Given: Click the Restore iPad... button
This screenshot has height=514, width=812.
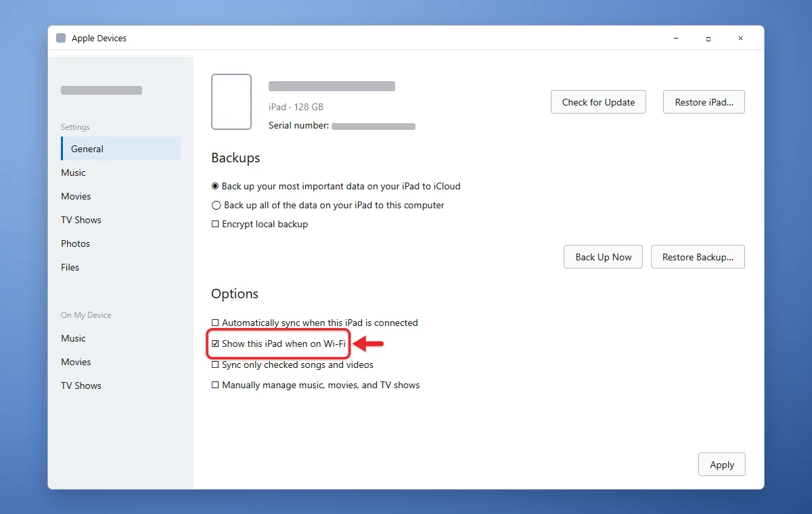Looking at the screenshot, I should pos(704,102).
